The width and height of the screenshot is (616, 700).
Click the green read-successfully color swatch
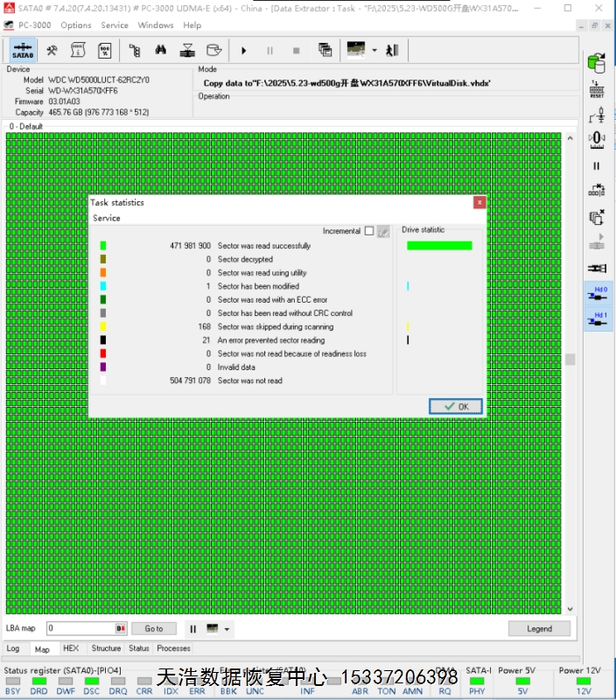[103, 246]
